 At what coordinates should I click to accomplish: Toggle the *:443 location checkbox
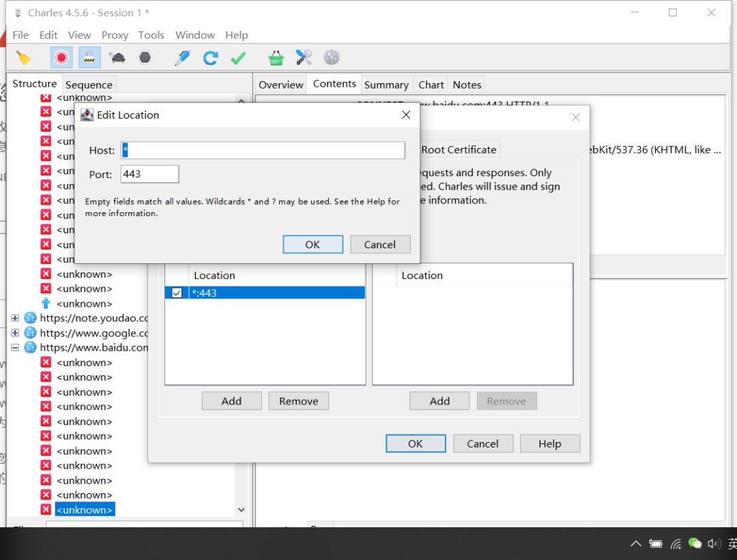[177, 293]
